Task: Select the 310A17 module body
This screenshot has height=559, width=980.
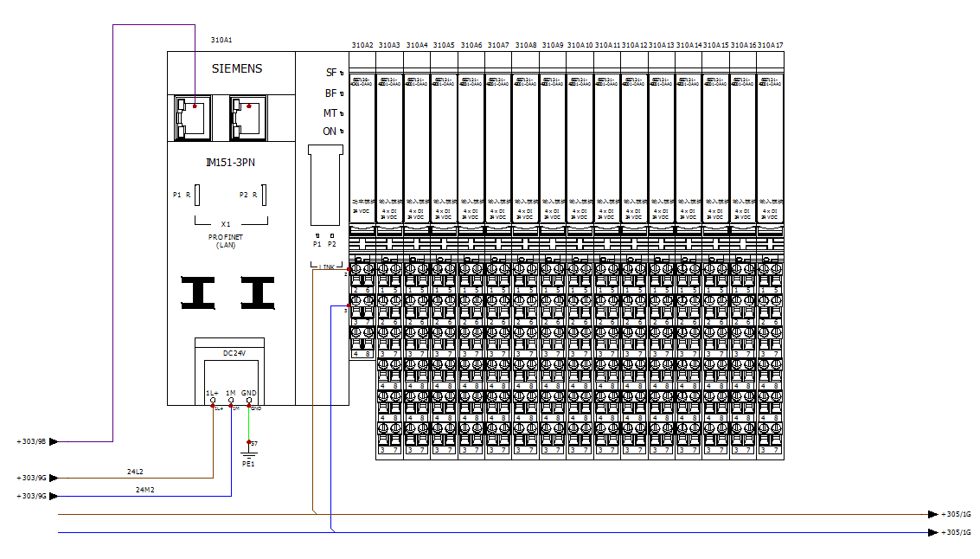Action: (x=770, y=255)
